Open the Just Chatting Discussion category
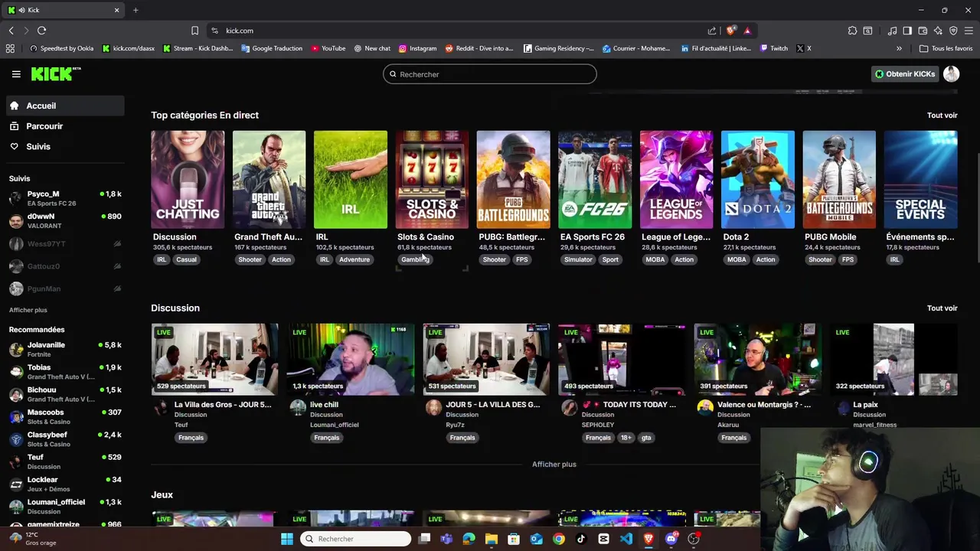The height and width of the screenshot is (551, 980). (188, 180)
